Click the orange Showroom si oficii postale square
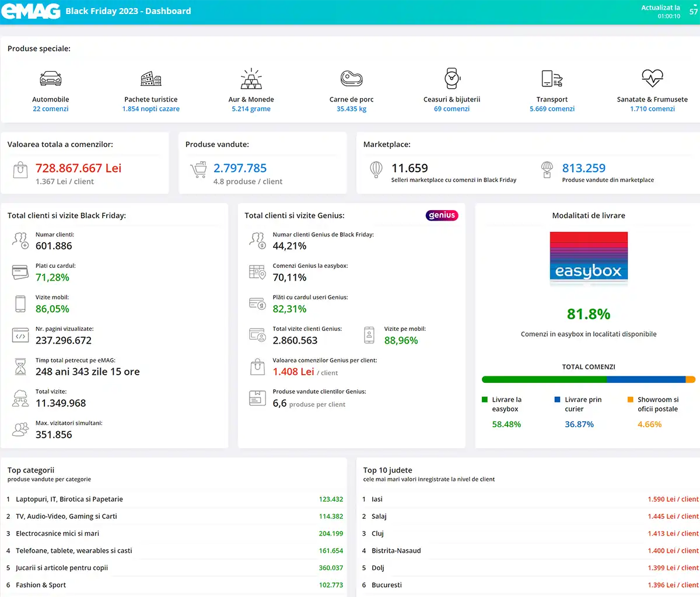Image resolution: width=700 pixels, height=597 pixels. [x=631, y=400]
